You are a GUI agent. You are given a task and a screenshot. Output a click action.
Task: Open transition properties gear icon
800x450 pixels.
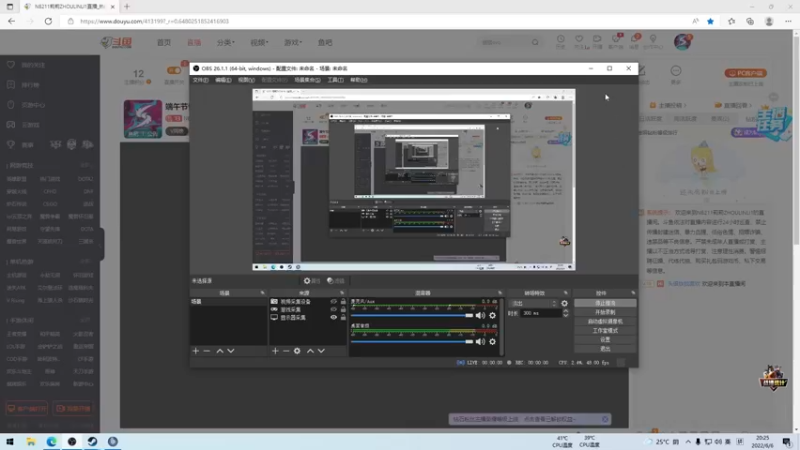coord(564,304)
